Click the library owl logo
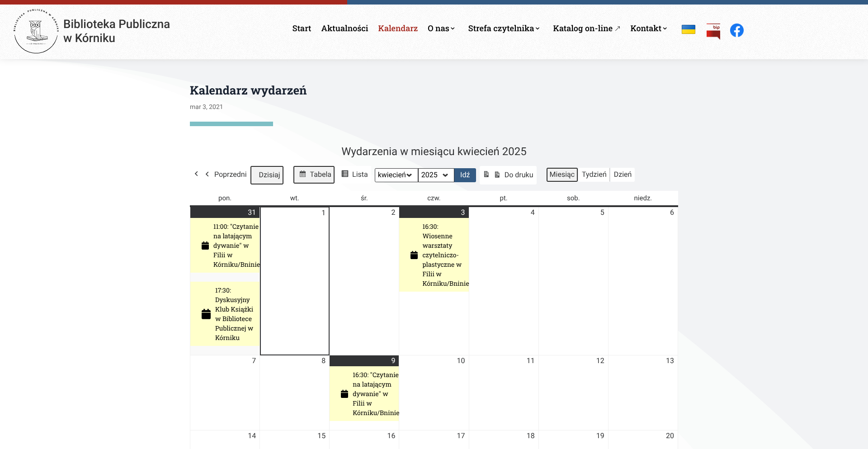Viewport: 868px width, 449px height. pos(36,31)
